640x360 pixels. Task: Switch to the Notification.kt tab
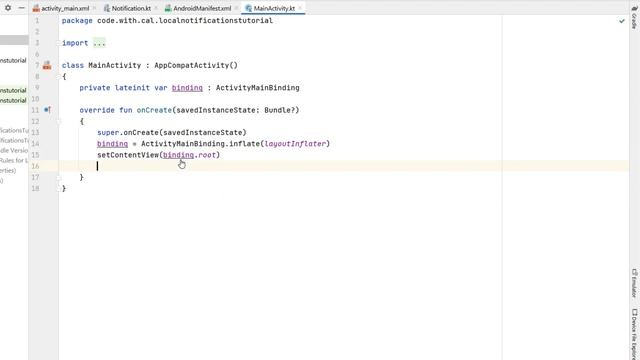click(x=131, y=8)
